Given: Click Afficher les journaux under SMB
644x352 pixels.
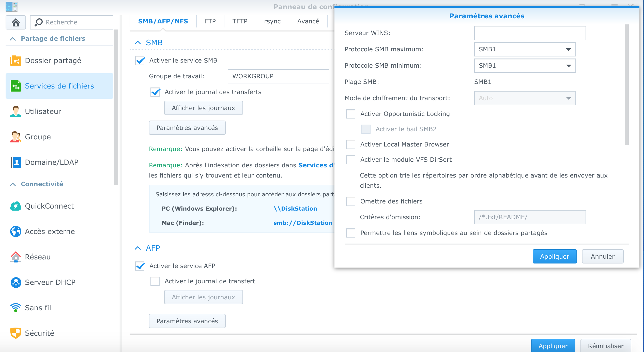Looking at the screenshot, I should point(203,108).
